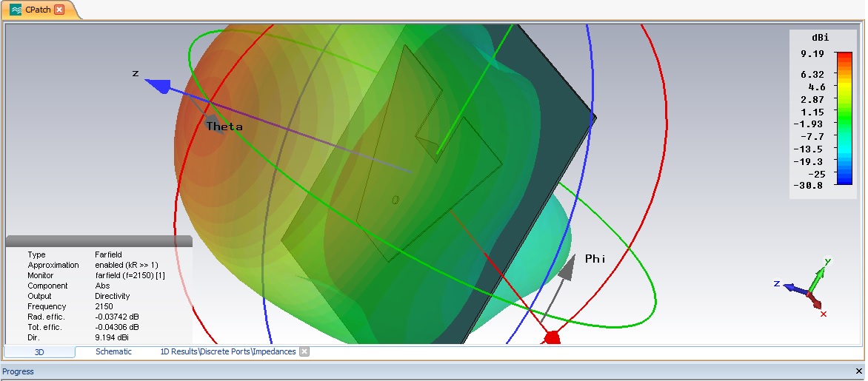This screenshot has height=381, width=868.
Task: Click the dBi color scale bar
Action: pyautogui.click(x=844, y=118)
